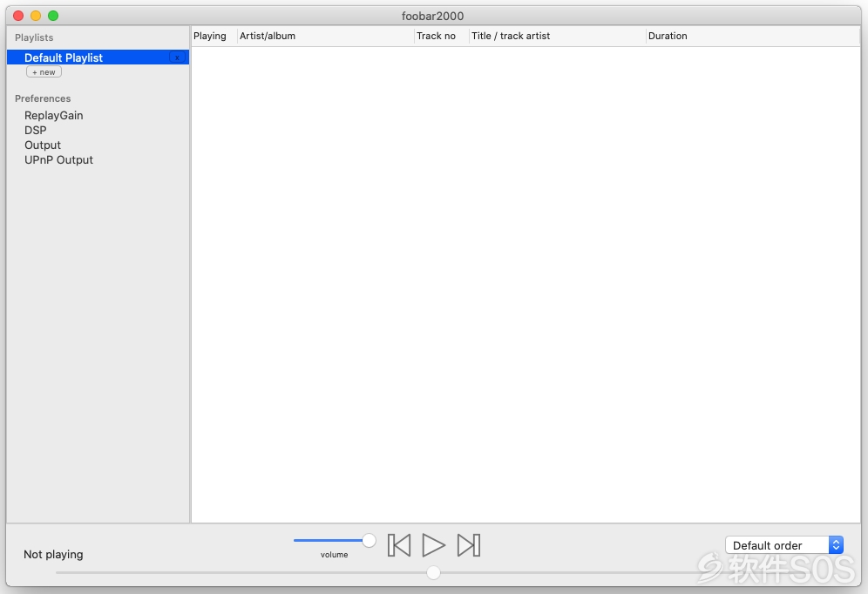Click the Preferences section heading
Viewport: 868px width, 594px height.
coord(43,98)
